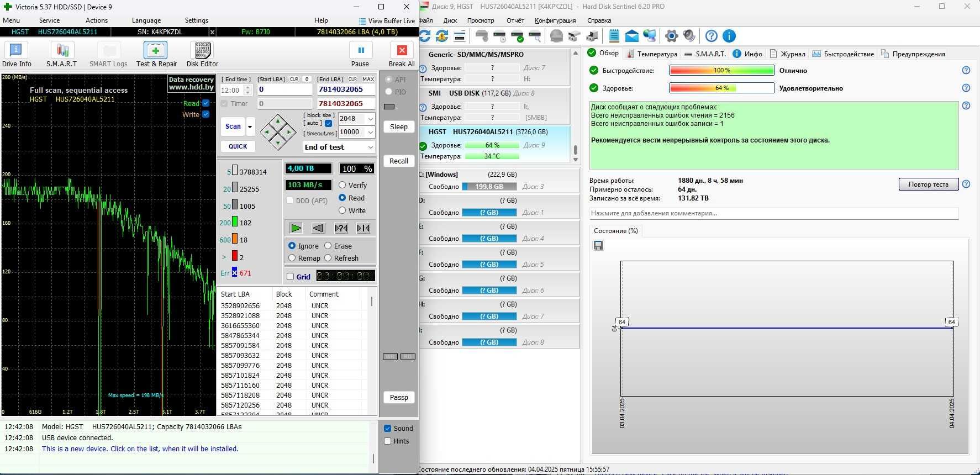Enable the Hints checkbox

pyautogui.click(x=388, y=441)
